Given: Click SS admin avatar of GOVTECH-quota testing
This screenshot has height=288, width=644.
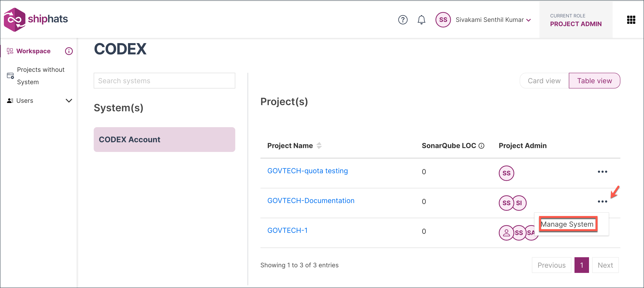Looking at the screenshot, I should 506,173.
